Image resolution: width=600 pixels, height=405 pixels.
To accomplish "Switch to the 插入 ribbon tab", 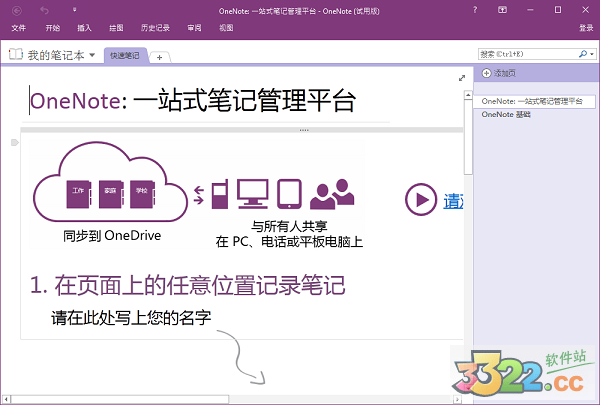I will click(84, 28).
